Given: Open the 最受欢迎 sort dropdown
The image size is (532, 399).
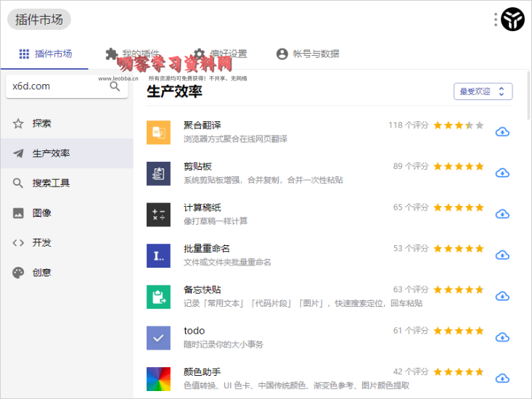Looking at the screenshot, I should pyautogui.click(x=483, y=91).
